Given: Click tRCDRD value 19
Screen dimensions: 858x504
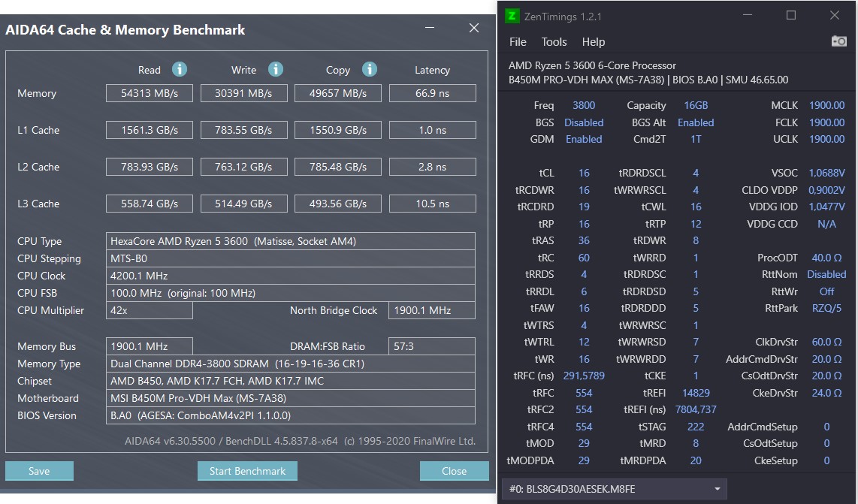Looking at the screenshot, I should point(584,207).
